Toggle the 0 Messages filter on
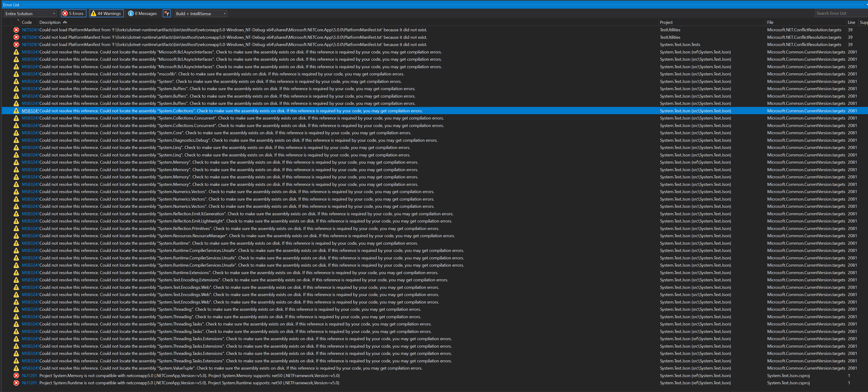Viewport: 868px width, 392px height. point(143,13)
